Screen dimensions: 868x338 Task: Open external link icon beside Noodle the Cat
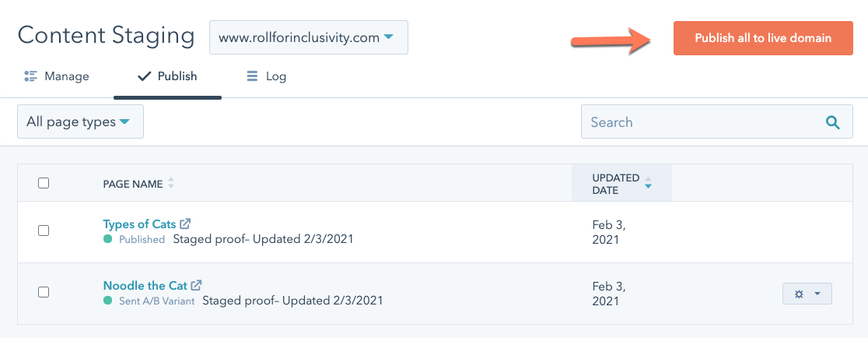(197, 286)
